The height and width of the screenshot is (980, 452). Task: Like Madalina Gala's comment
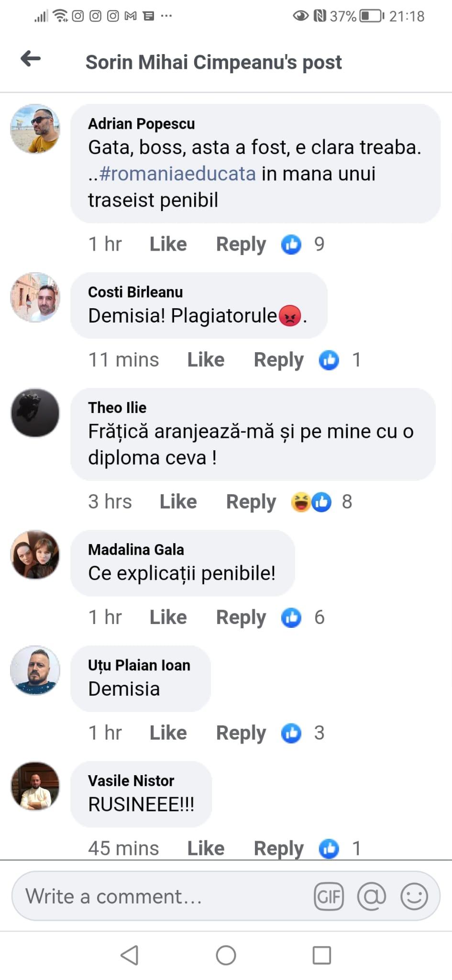(x=168, y=617)
